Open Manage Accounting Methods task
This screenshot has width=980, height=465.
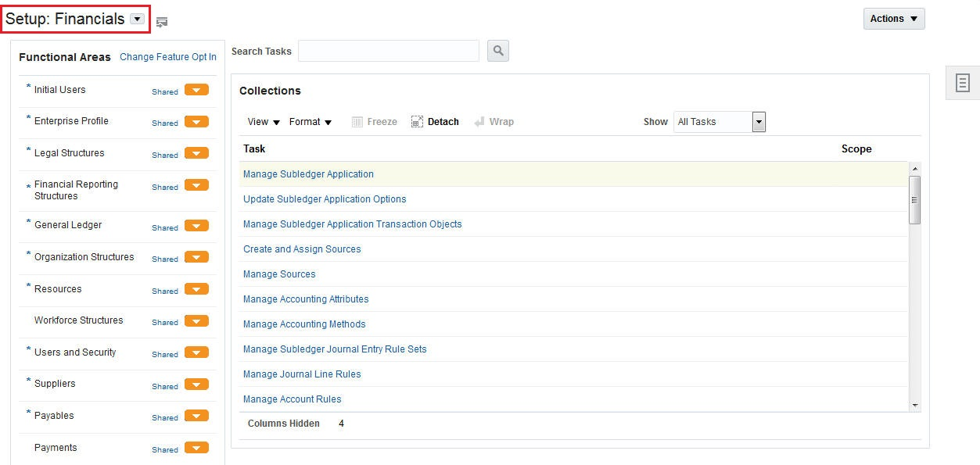pyautogui.click(x=304, y=324)
